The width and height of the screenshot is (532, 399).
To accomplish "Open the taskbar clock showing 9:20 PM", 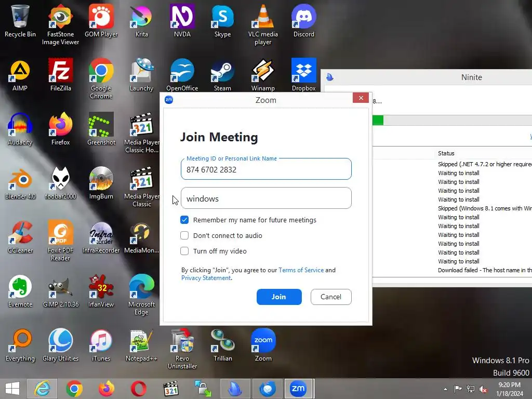I will (510, 389).
